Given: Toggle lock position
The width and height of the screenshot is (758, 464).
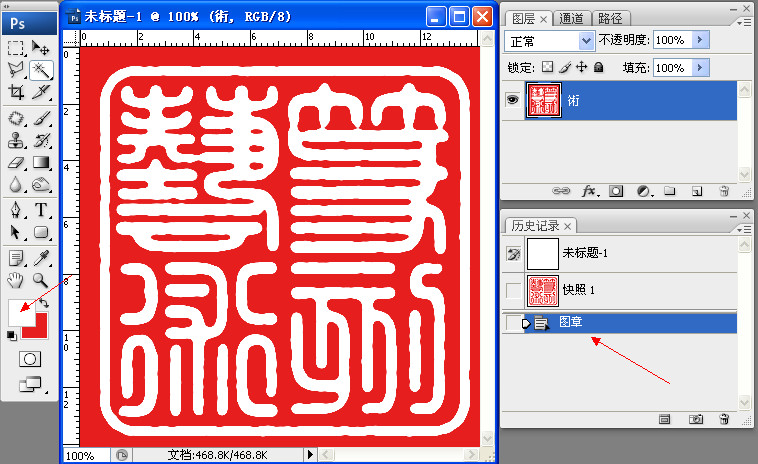Looking at the screenshot, I should click(x=582, y=67).
